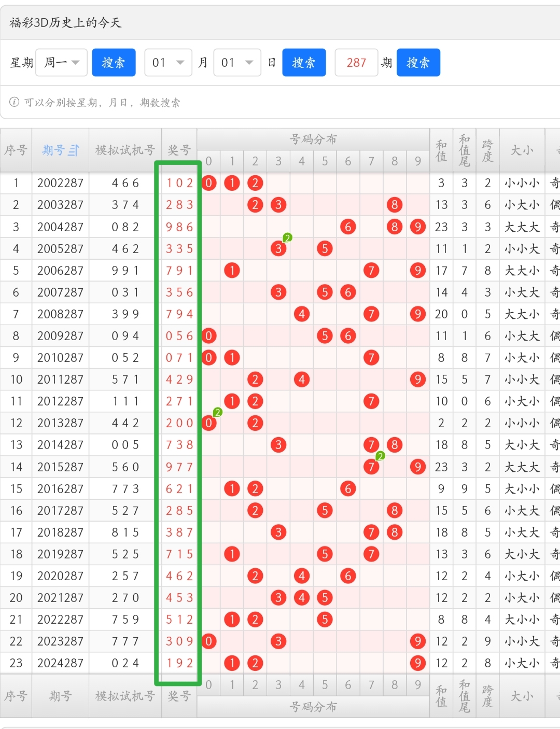
Task: Click the red 6 ball in row 2020287
Action: pyautogui.click(x=348, y=576)
